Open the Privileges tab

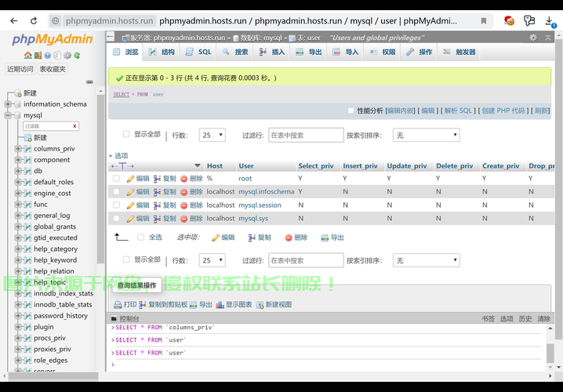[382, 52]
